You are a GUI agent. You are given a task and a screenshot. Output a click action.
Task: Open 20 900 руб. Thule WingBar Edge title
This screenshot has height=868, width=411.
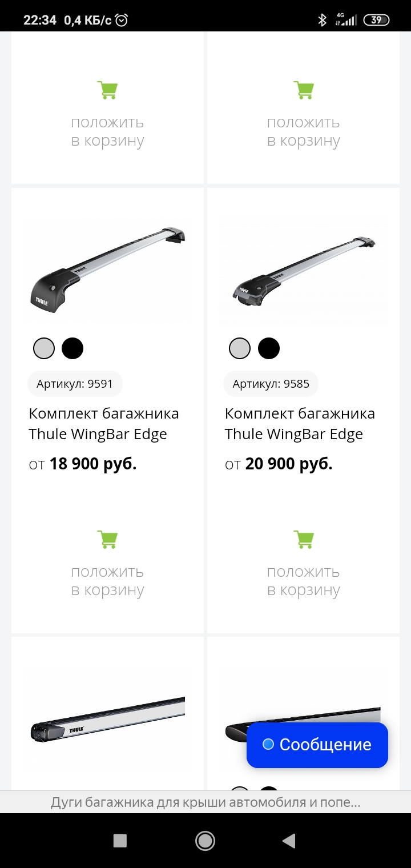pos(300,424)
